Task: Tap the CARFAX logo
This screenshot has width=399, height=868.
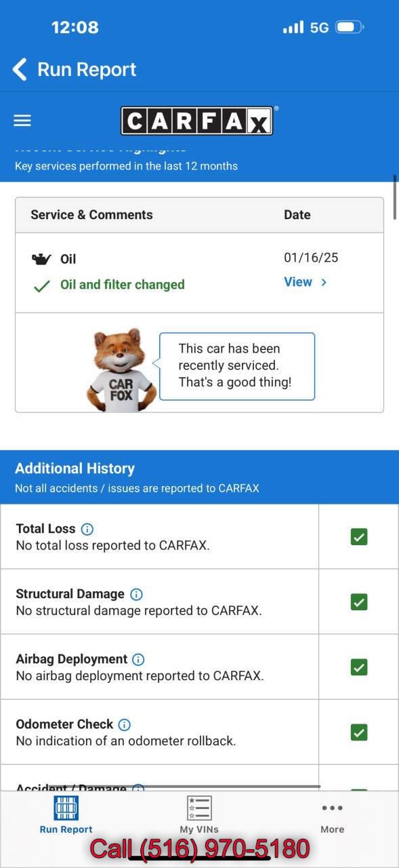Action: click(197, 121)
